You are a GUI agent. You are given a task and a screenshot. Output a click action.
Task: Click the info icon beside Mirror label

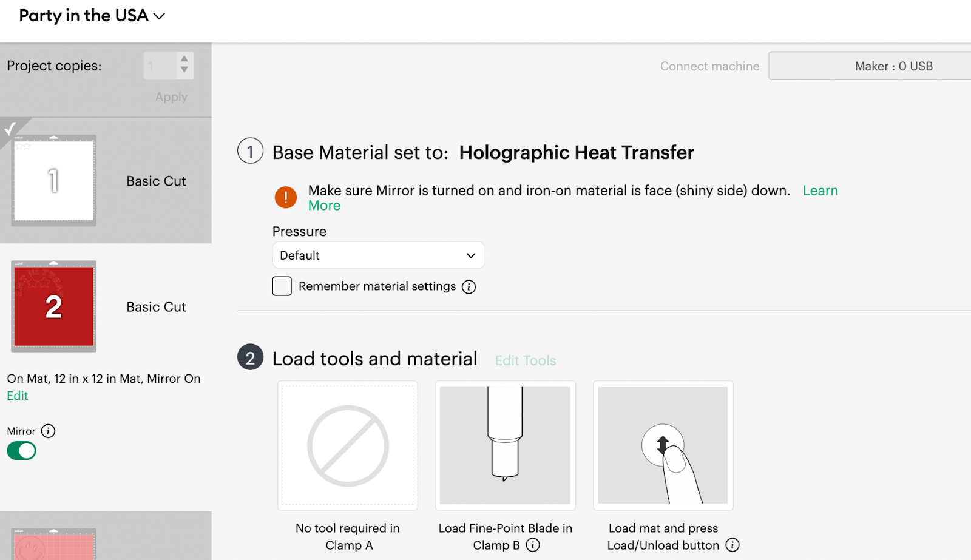pyautogui.click(x=48, y=431)
